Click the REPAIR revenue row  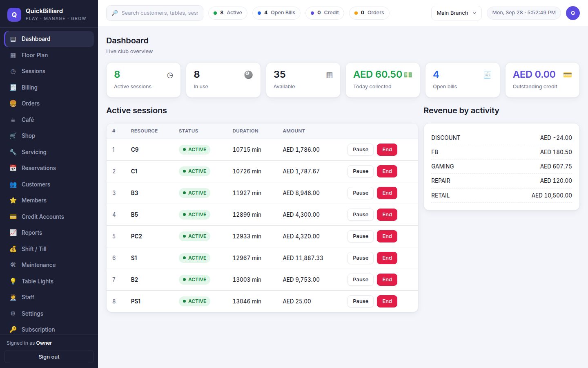click(x=501, y=181)
